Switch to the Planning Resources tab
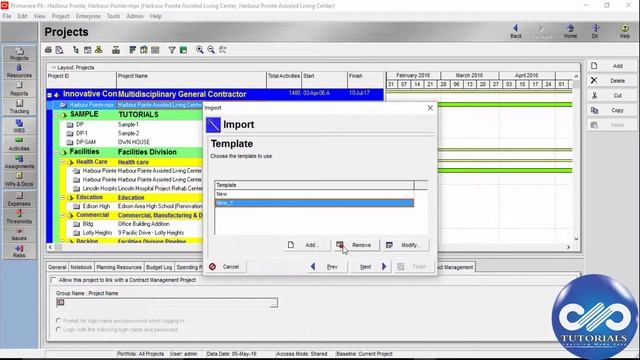 coord(119,267)
